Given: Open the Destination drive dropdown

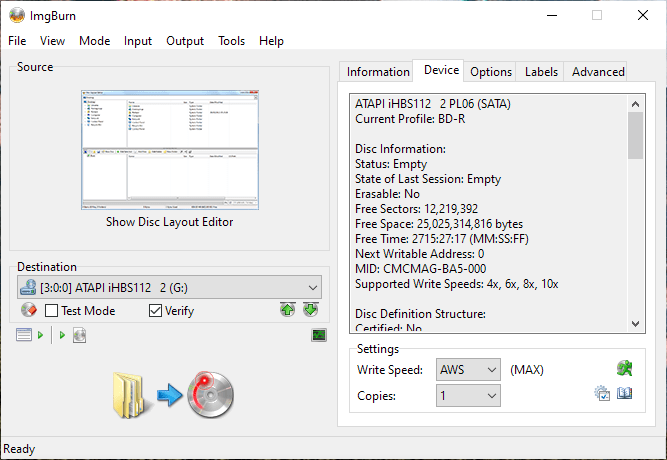Looking at the screenshot, I should [x=169, y=287].
